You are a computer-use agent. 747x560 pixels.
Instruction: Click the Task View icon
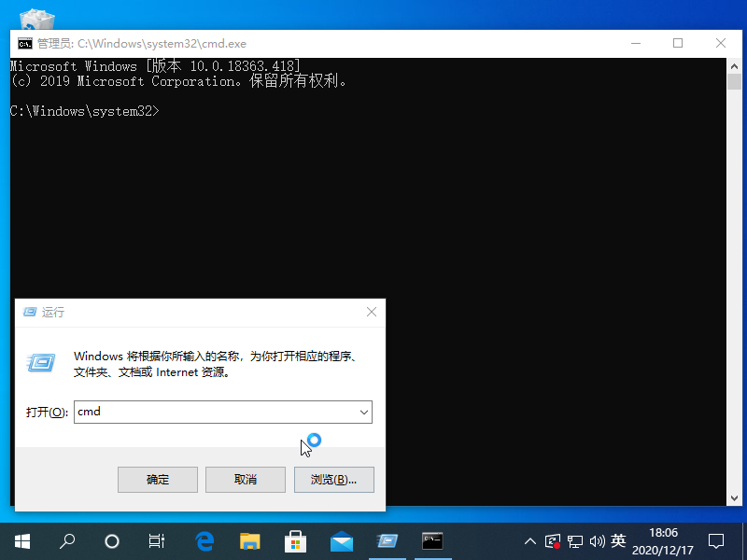(156, 540)
